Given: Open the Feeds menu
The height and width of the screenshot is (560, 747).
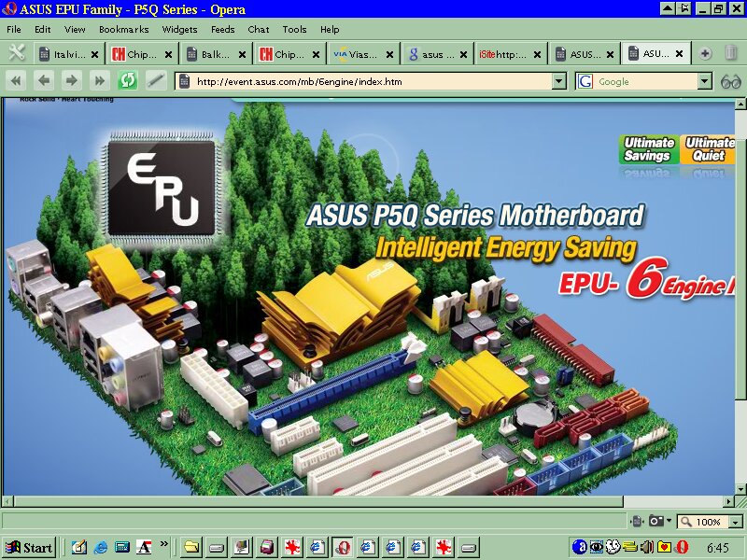Looking at the screenshot, I should (x=223, y=30).
